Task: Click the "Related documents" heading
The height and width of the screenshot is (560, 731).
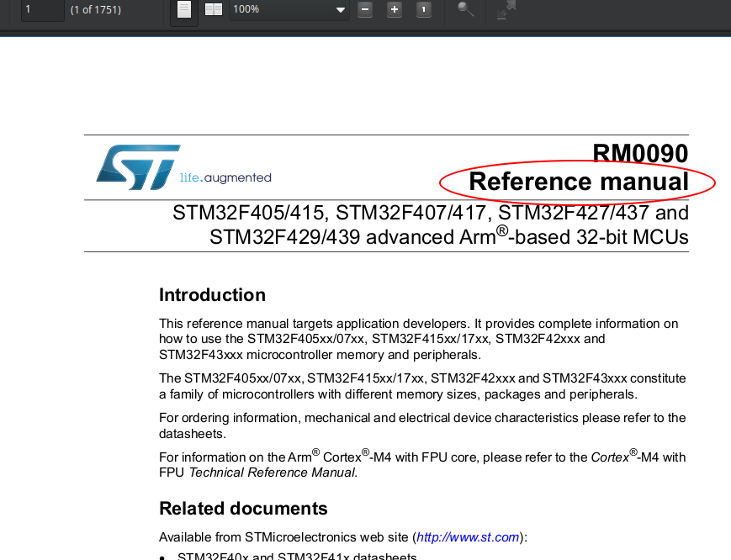Action: pyautogui.click(x=243, y=508)
